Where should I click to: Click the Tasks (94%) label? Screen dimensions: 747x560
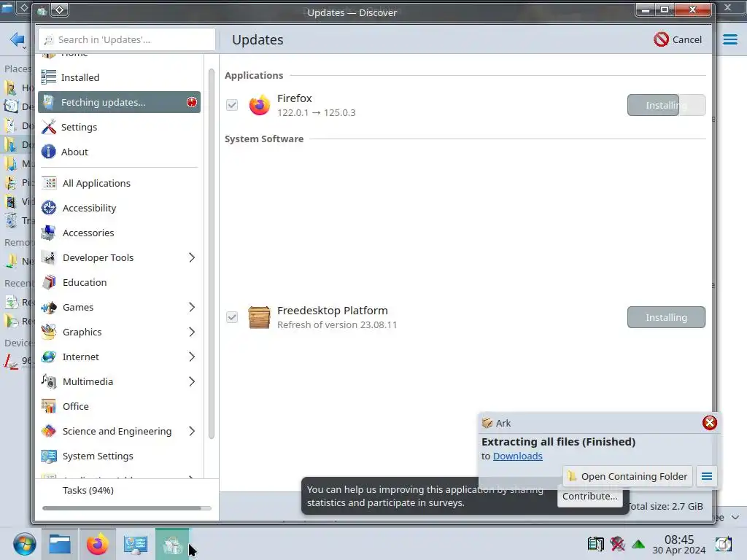[88, 490]
